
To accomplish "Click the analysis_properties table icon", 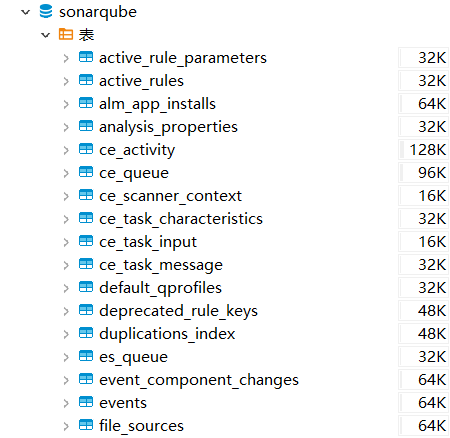I will 86,126.
